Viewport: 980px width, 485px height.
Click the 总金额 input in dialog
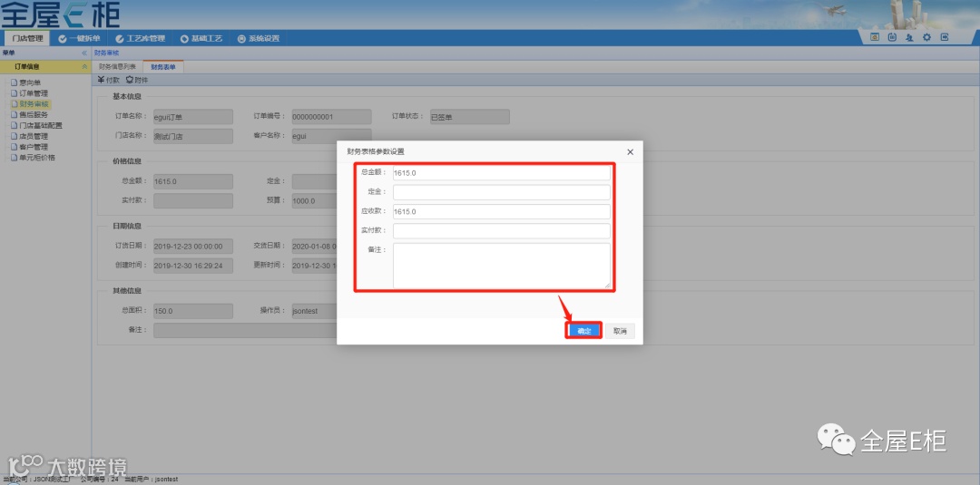pos(501,172)
